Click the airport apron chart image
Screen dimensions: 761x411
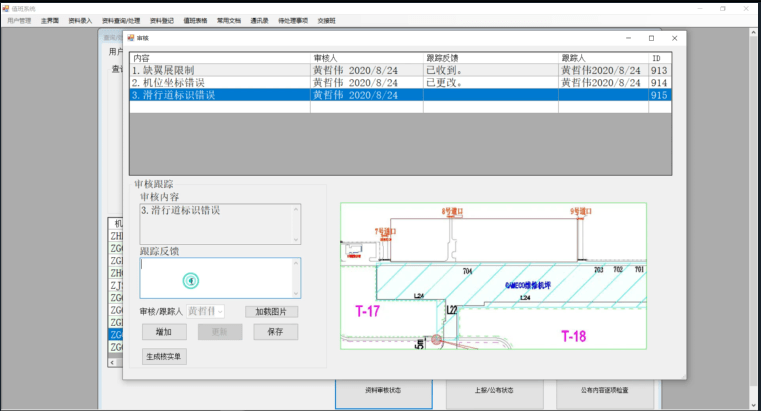coord(494,276)
